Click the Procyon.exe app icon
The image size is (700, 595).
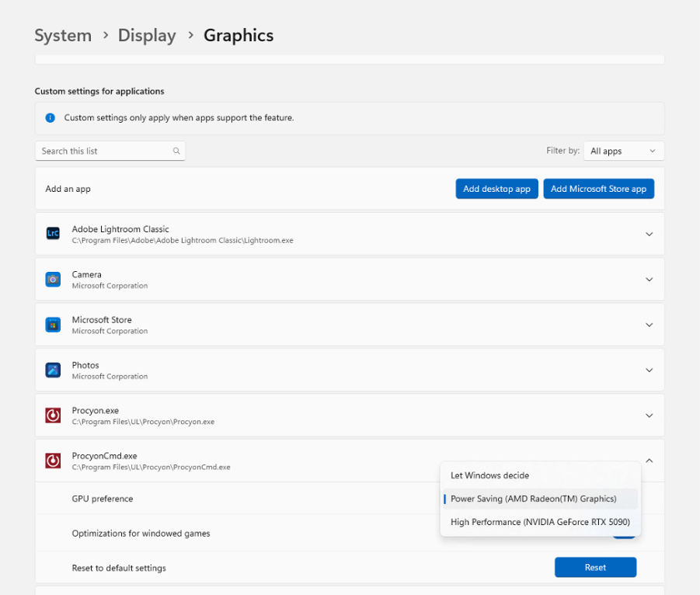(53, 416)
